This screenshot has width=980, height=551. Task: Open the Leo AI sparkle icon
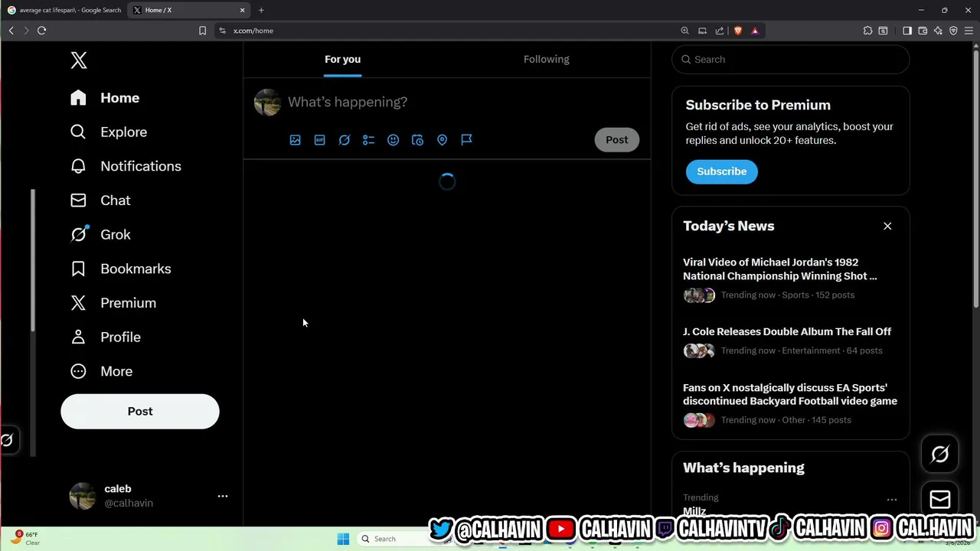(938, 31)
